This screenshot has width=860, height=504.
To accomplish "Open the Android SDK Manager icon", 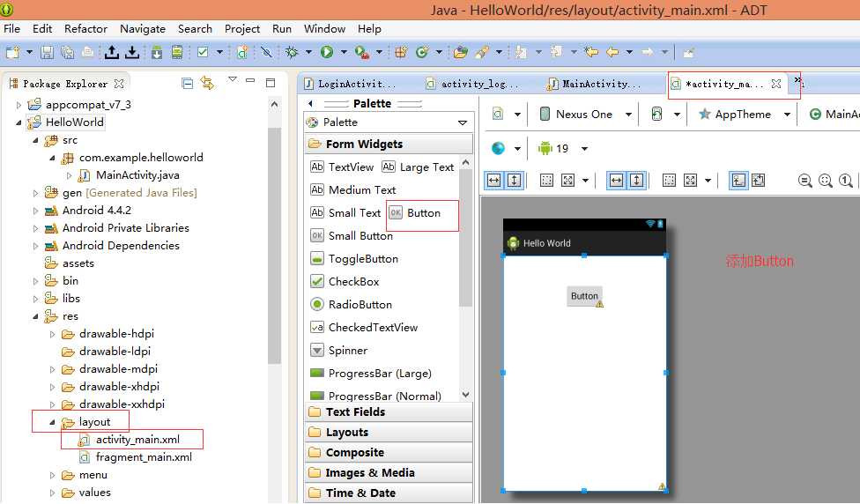I will [x=157, y=52].
